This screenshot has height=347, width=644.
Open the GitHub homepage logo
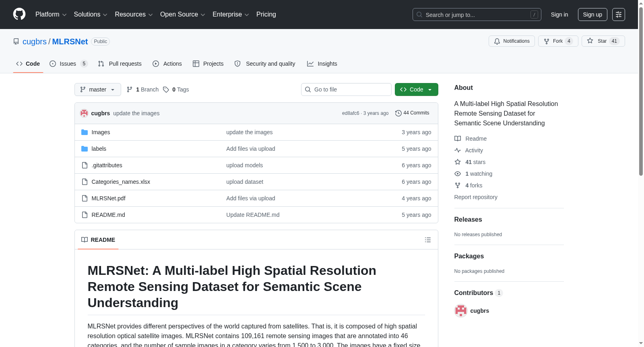pos(19,14)
